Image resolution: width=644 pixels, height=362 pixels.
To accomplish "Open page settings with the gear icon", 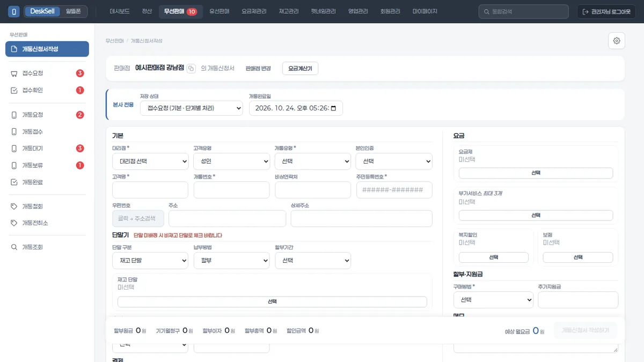I will point(617,41).
